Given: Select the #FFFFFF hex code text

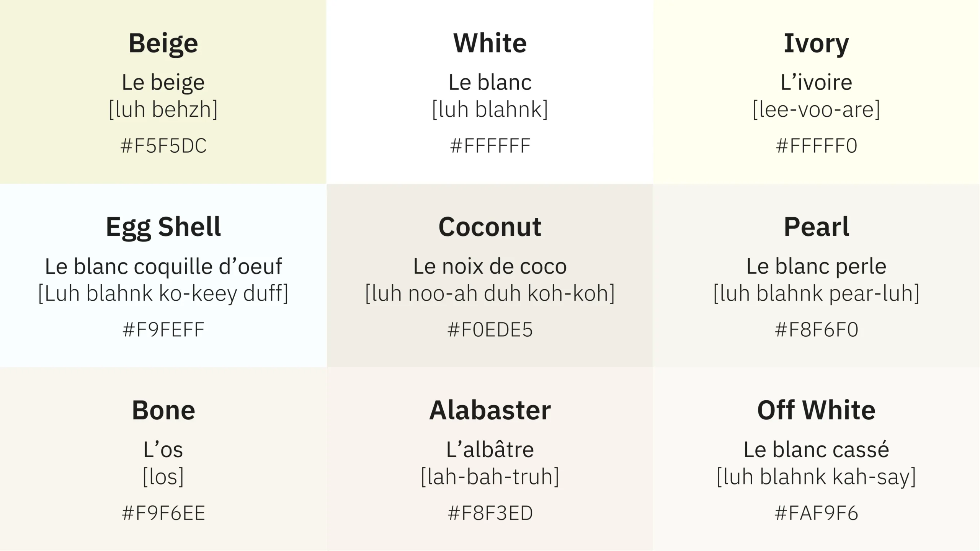Looking at the screenshot, I should pyautogui.click(x=490, y=146).
